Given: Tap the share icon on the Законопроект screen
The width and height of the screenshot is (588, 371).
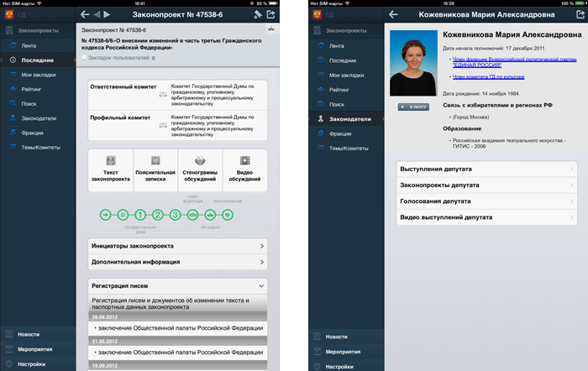Looking at the screenshot, I should click(x=270, y=15).
